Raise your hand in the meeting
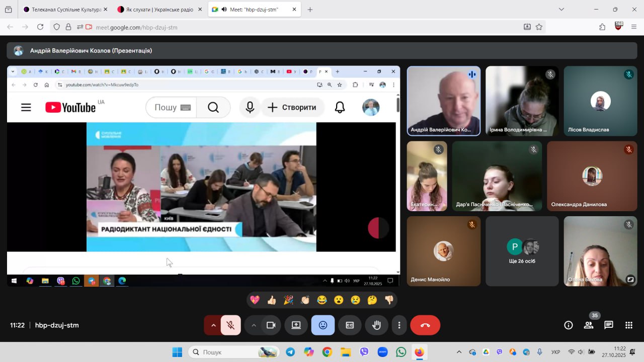This screenshot has width=644, height=362. coord(376,325)
